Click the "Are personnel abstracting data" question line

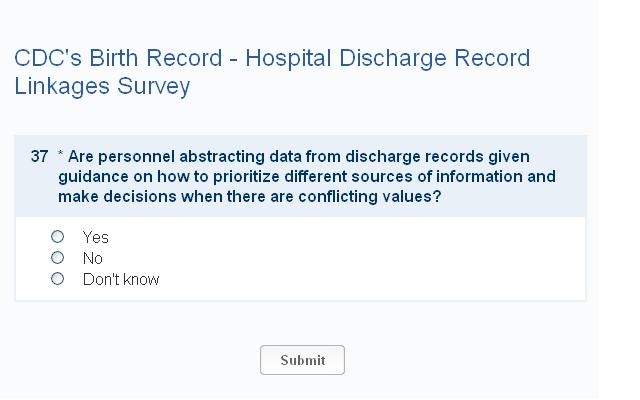[x=200, y=157]
